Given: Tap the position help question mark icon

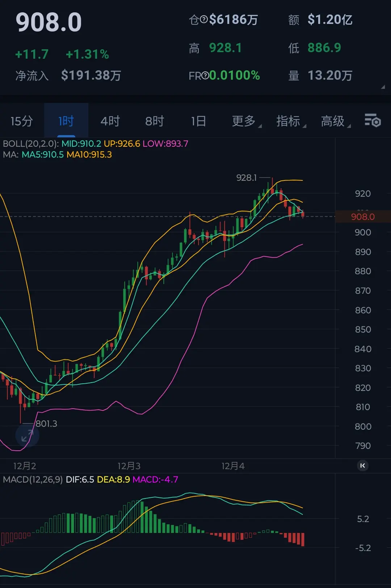Looking at the screenshot, I should 204,20.
